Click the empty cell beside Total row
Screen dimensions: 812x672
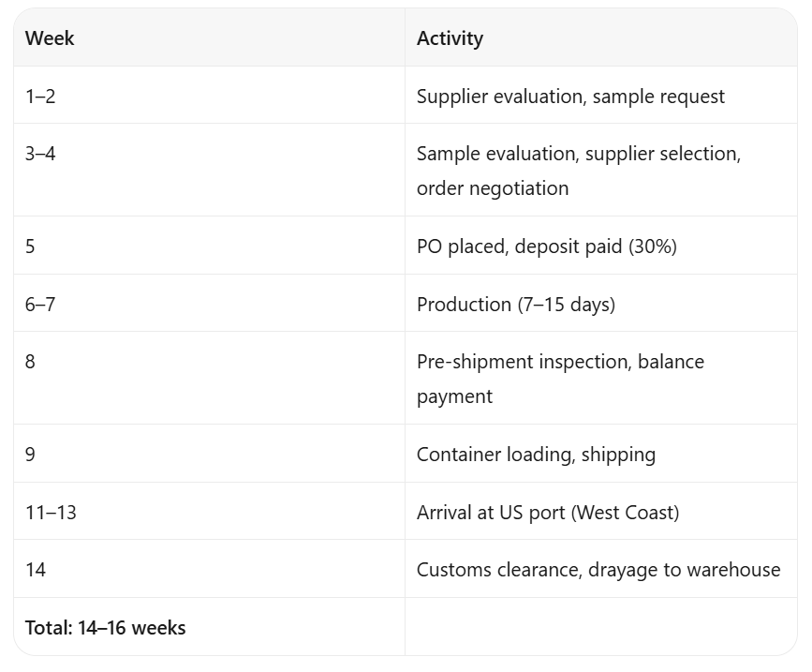(x=600, y=627)
